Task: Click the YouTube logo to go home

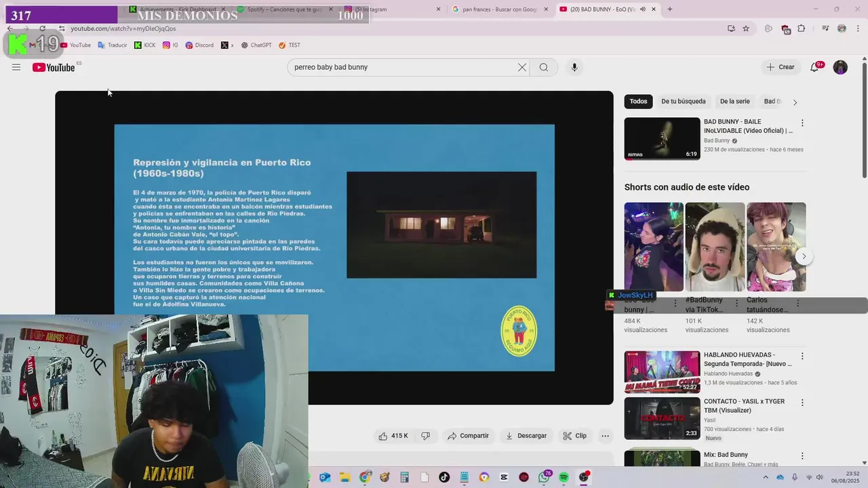Action: click(54, 67)
